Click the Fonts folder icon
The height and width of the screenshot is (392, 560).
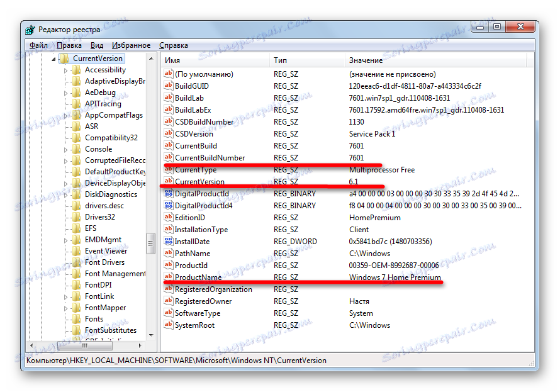76,319
